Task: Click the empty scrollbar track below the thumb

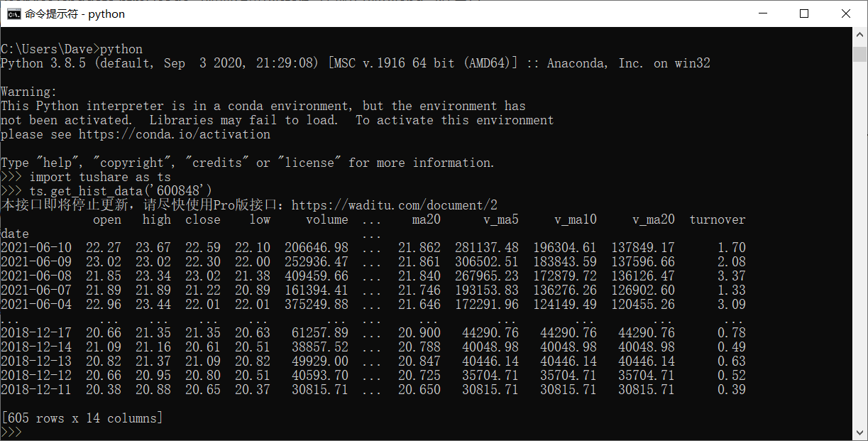Action: coord(859,241)
